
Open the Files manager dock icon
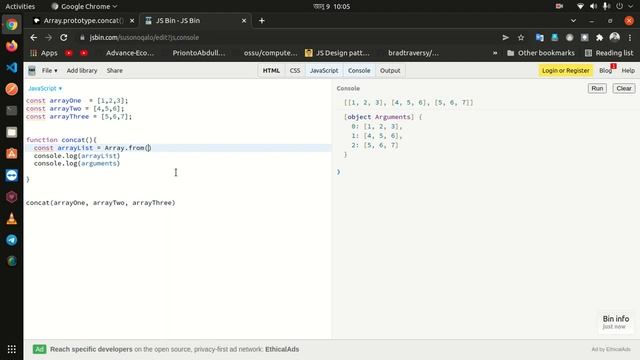coord(12,132)
